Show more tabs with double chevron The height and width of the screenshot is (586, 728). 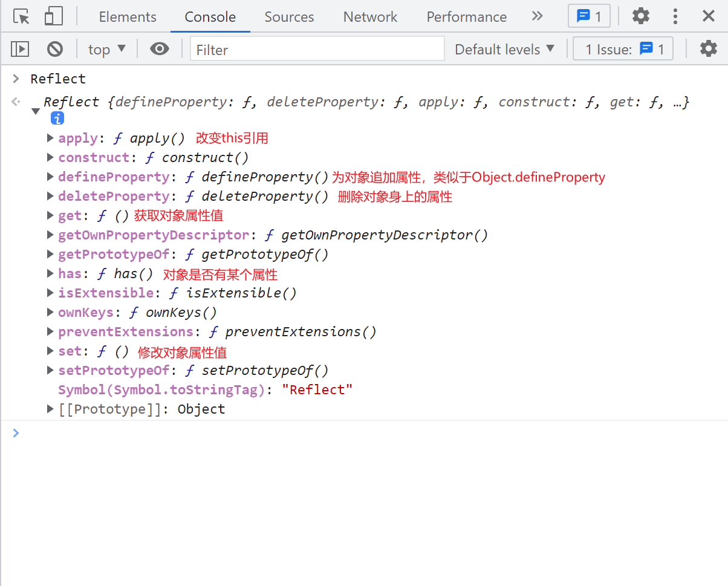(x=537, y=16)
